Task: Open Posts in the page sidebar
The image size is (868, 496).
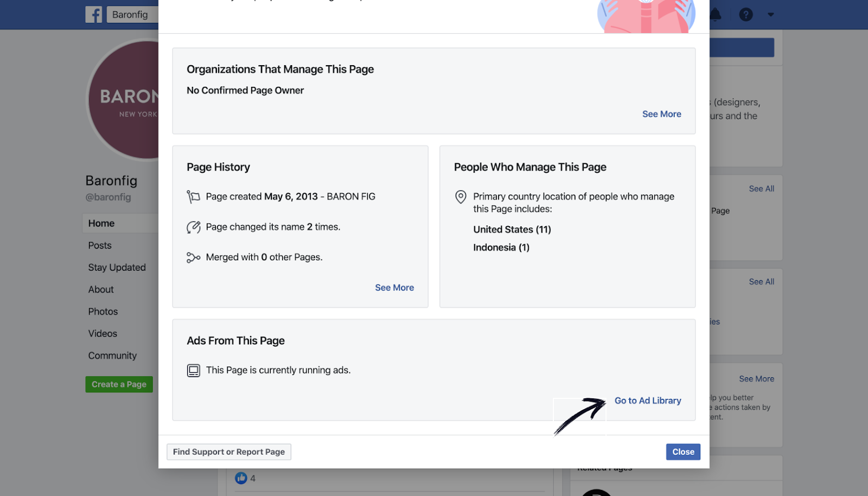Action: 100,245
